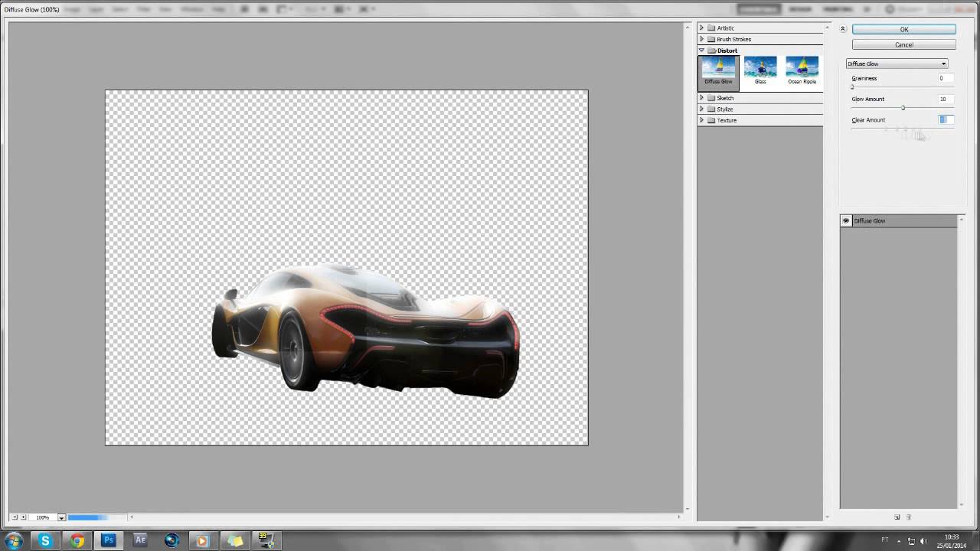Click the volume speaker tray icon
The image size is (980, 551).
923,541
